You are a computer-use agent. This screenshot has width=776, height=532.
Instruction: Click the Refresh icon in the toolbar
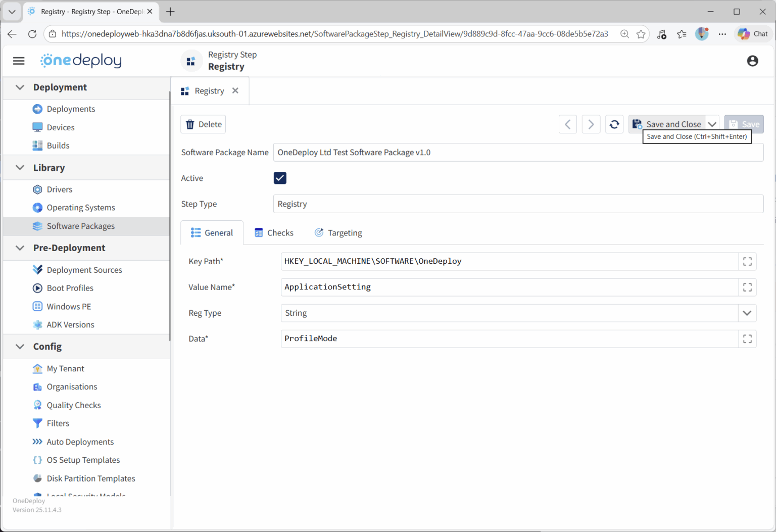614,124
